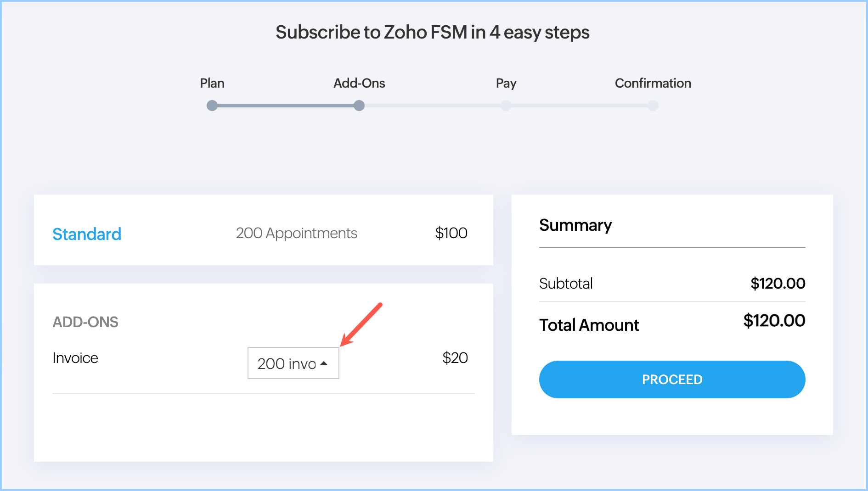Click the 200 Appointments plan detail
The image size is (868, 491).
pos(296,233)
